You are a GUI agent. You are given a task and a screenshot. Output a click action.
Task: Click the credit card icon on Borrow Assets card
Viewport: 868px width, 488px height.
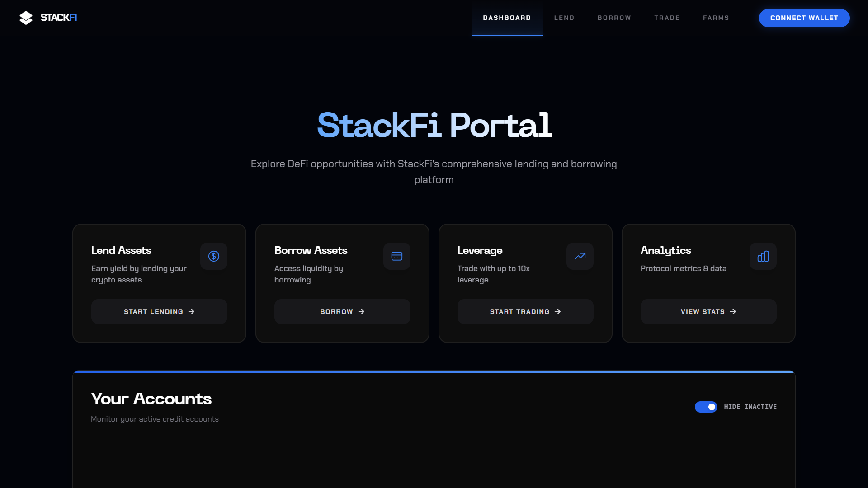[x=397, y=256]
